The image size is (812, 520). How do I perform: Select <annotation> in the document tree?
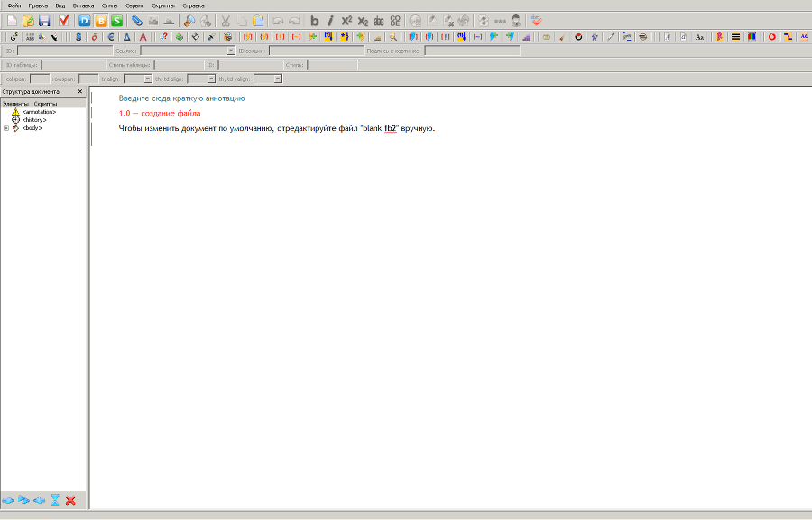39,112
